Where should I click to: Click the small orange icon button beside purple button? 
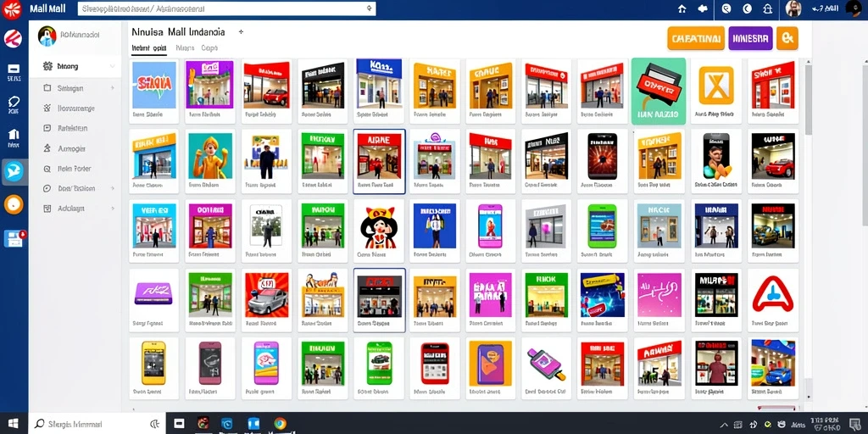click(787, 38)
